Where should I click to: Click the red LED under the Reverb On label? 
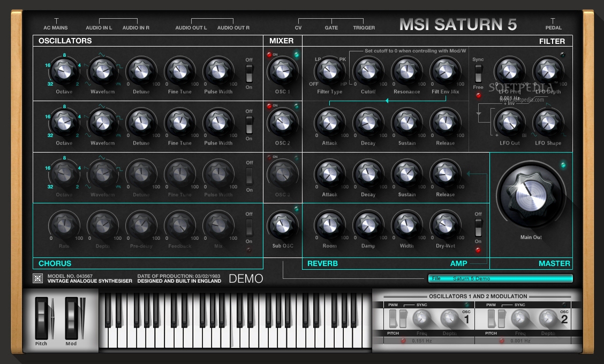pos(478,250)
